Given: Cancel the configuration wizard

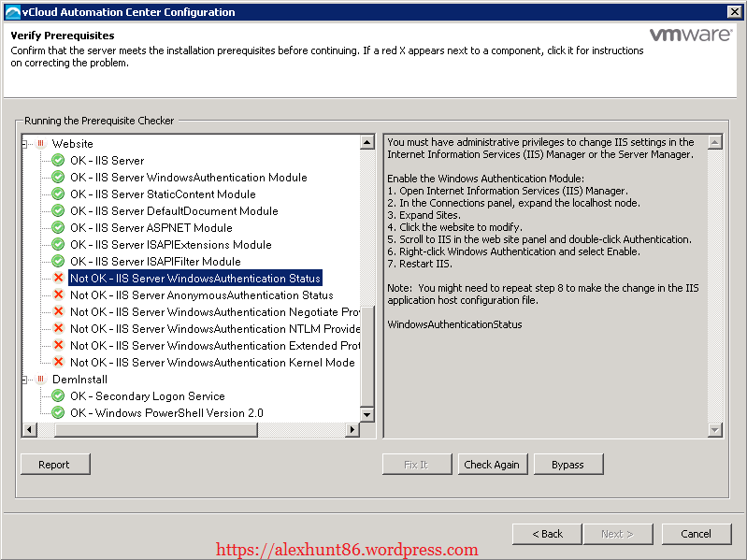Looking at the screenshot, I should coord(697,534).
